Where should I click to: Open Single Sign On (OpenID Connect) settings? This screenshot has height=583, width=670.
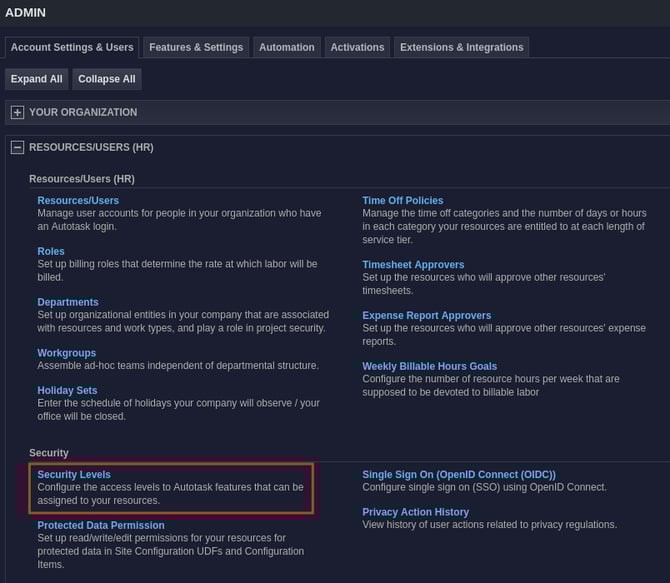458,475
